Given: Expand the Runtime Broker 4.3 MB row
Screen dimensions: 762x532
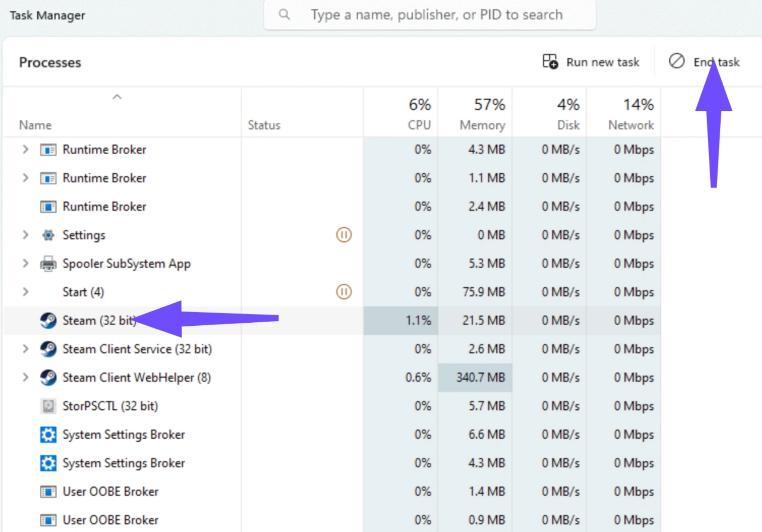Looking at the screenshot, I should coord(25,149).
